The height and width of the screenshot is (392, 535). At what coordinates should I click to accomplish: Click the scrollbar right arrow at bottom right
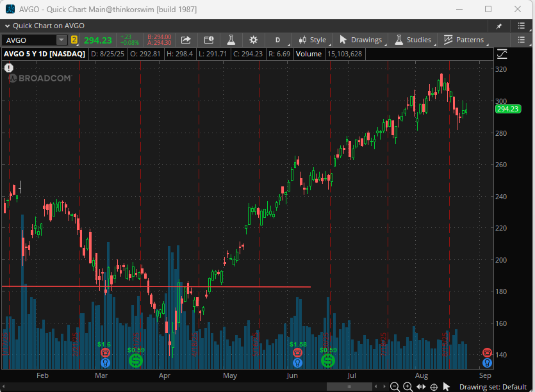point(384,386)
